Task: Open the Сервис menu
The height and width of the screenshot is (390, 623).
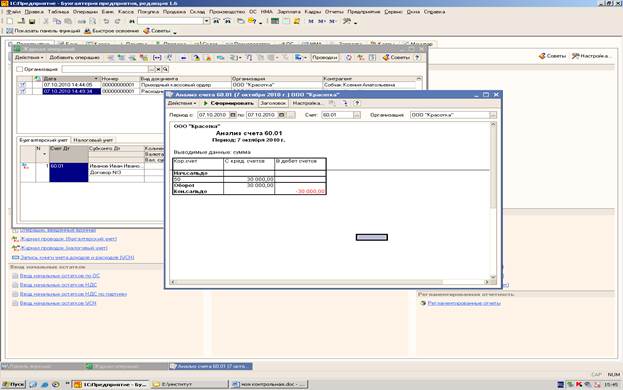Action: click(393, 12)
